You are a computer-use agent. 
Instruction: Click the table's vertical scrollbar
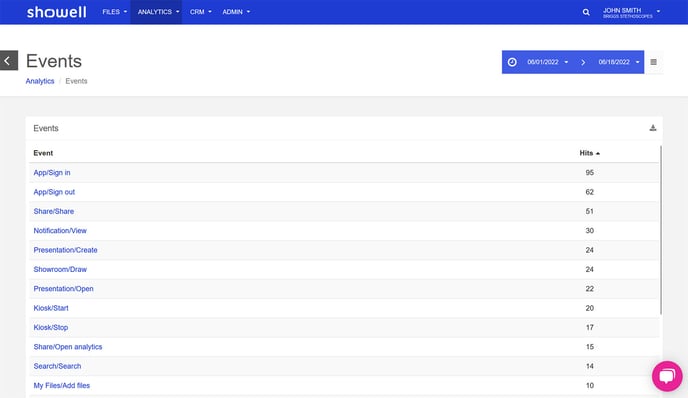pyautogui.click(x=660, y=230)
